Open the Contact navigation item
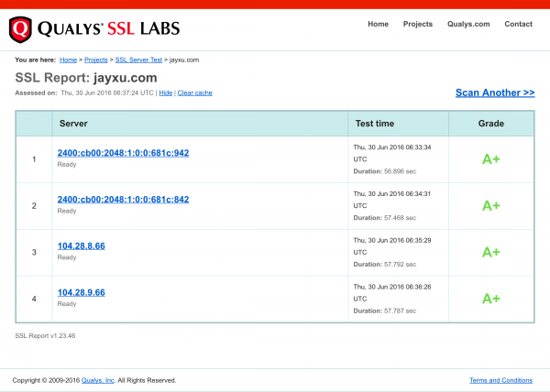Screen dimensions: 550x392 click(518, 24)
